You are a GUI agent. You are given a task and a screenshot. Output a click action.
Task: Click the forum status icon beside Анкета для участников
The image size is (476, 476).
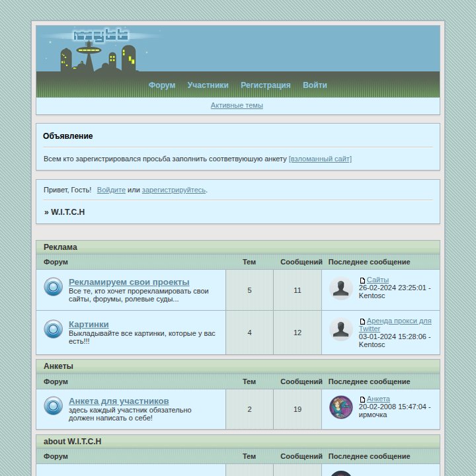[54, 405]
